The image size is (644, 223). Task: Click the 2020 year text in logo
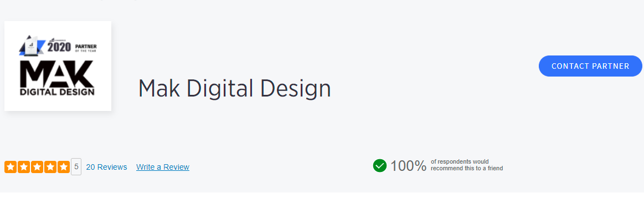point(59,47)
